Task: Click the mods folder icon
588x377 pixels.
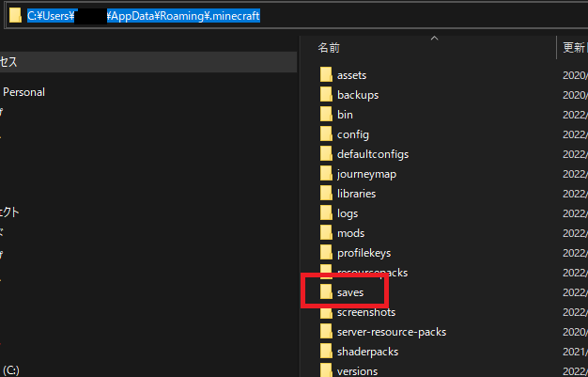Action: point(326,233)
